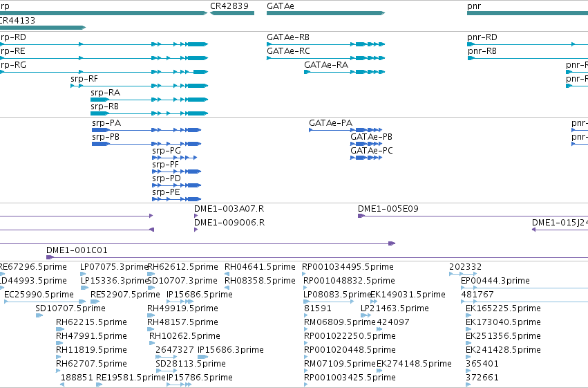Click the RP001022250.5prime EST label
Image resolution: width=588 pixels, height=388 pixels.
(x=350, y=336)
